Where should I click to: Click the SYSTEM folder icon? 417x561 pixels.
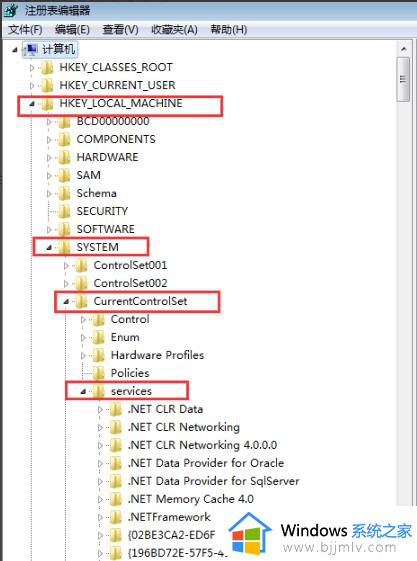64,247
